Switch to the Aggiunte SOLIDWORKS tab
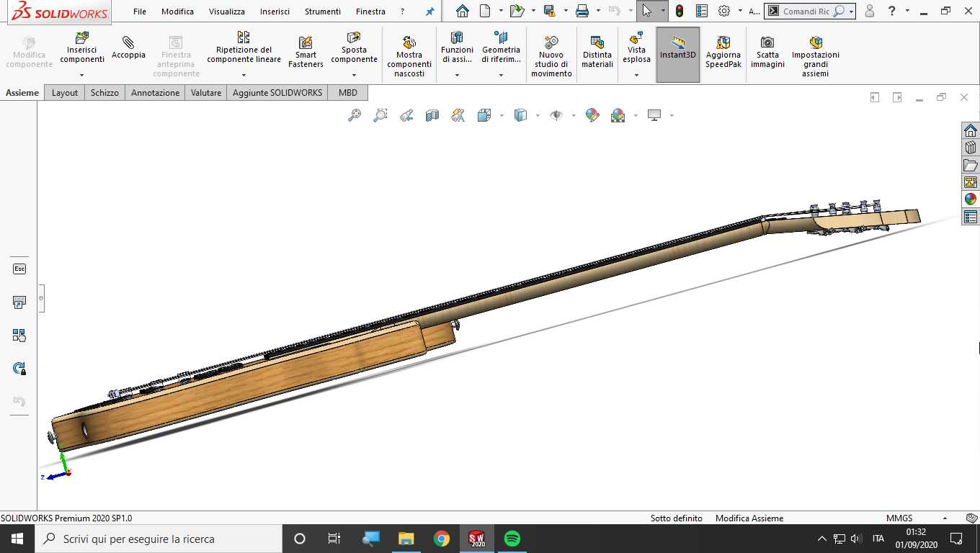This screenshot has height=553, width=980. coord(277,93)
